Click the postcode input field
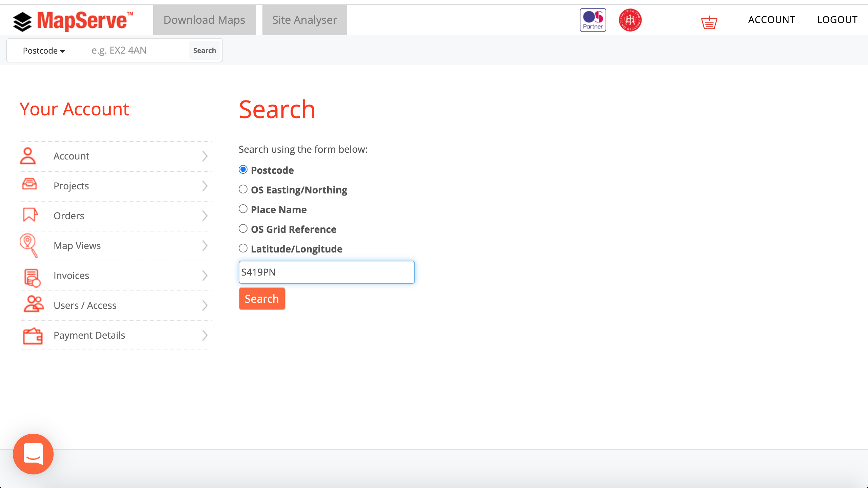 tap(326, 272)
